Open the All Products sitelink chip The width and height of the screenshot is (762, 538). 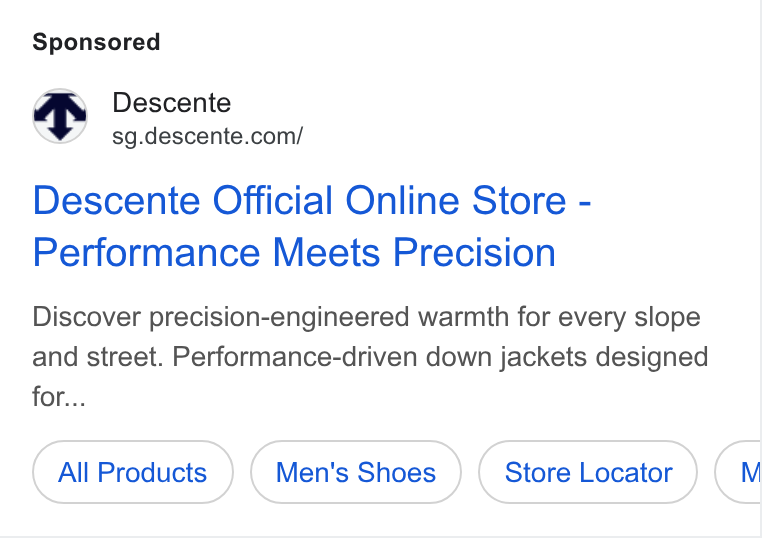pyautogui.click(x=133, y=472)
